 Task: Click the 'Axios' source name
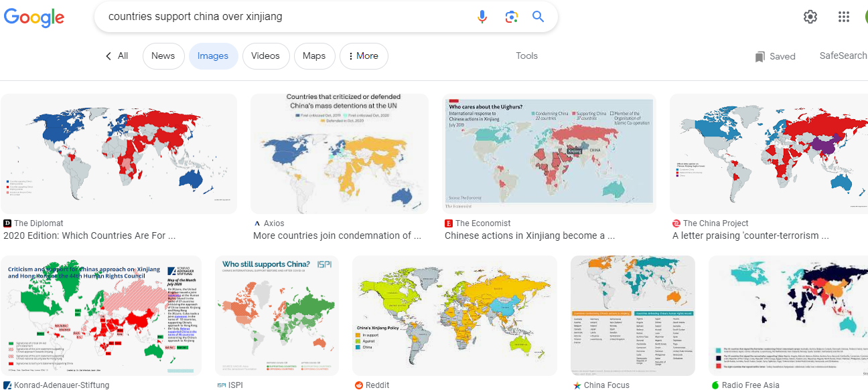click(274, 223)
